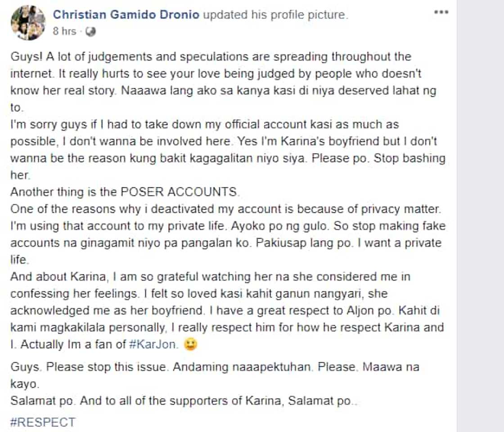
Task: Click the opening "Guys! A lot of judgements" line
Action: tap(211, 57)
